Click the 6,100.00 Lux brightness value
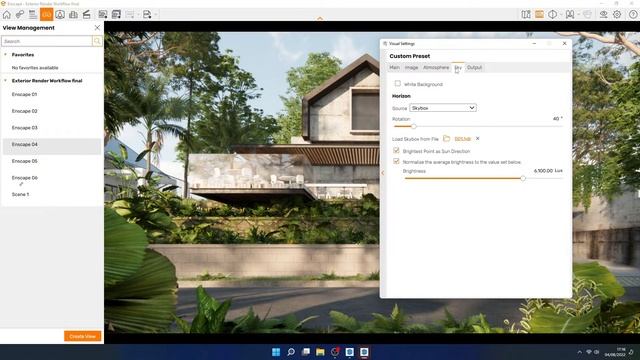Viewport: 640px width, 360px height. 548,171
